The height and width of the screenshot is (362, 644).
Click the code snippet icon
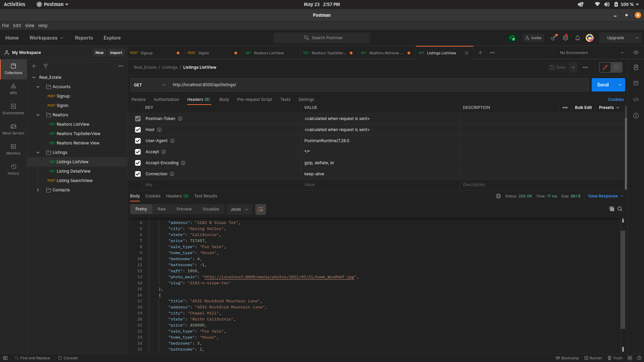636,100
